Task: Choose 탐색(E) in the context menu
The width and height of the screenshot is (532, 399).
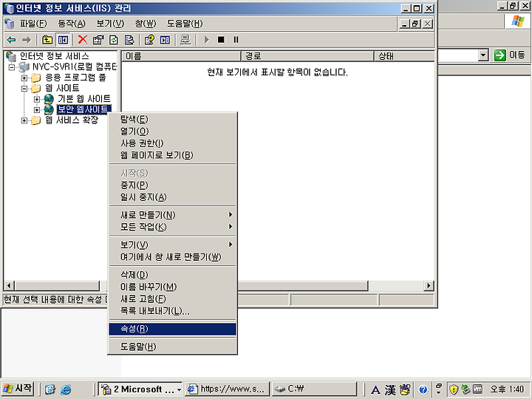Action: (x=172, y=119)
